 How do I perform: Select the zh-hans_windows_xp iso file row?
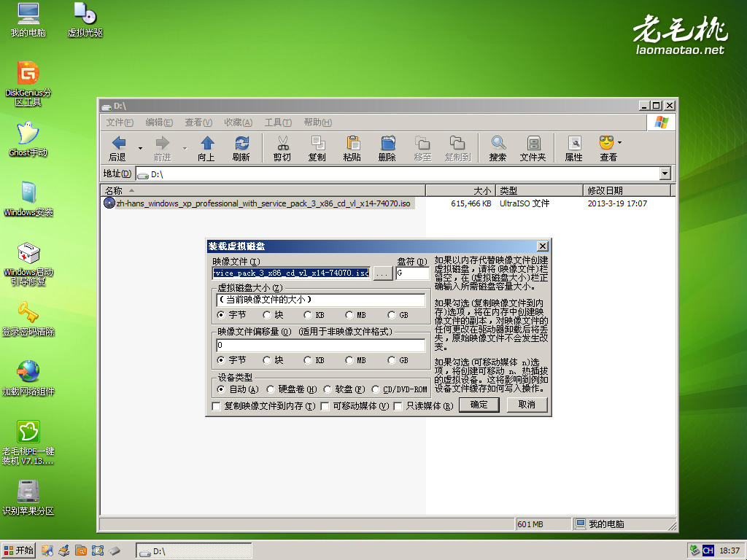[x=258, y=203]
